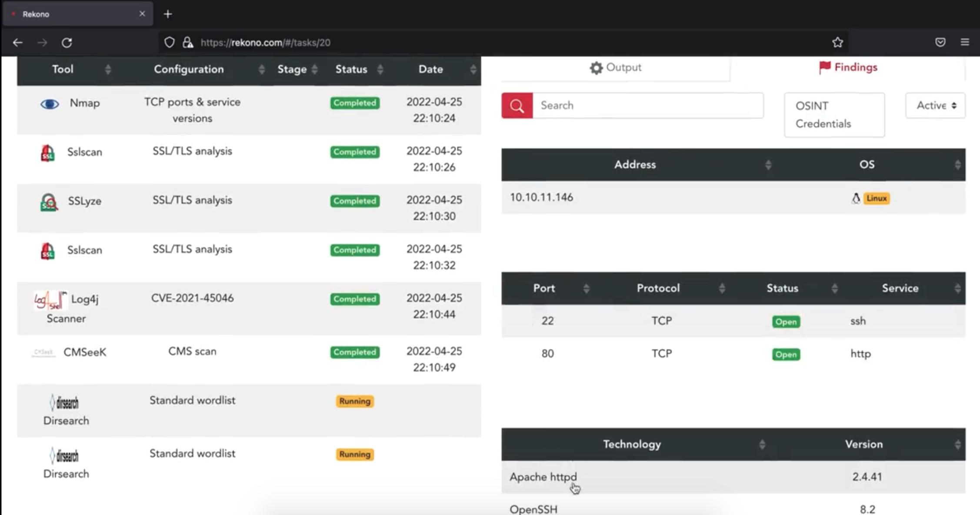The width and height of the screenshot is (980, 515).
Task: Save the page to Pocket
Action: 940,42
